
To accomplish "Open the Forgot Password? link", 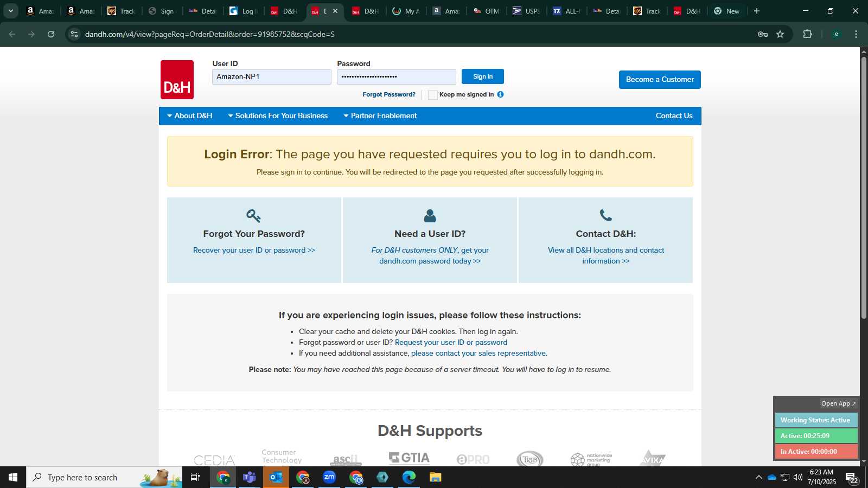I will (x=389, y=94).
